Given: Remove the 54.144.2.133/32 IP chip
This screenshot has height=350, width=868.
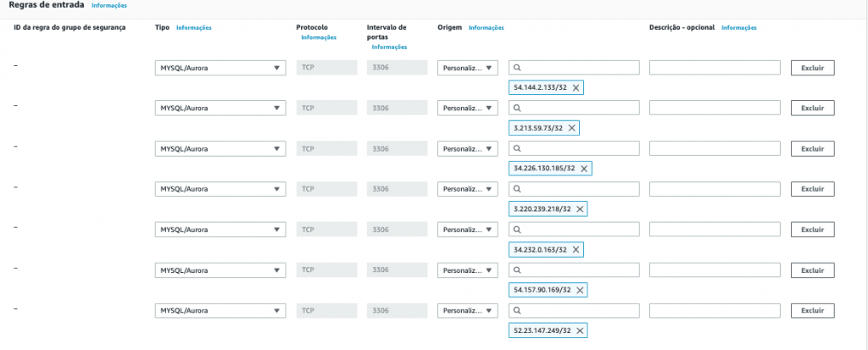Looking at the screenshot, I should pyautogui.click(x=576, y=88).
